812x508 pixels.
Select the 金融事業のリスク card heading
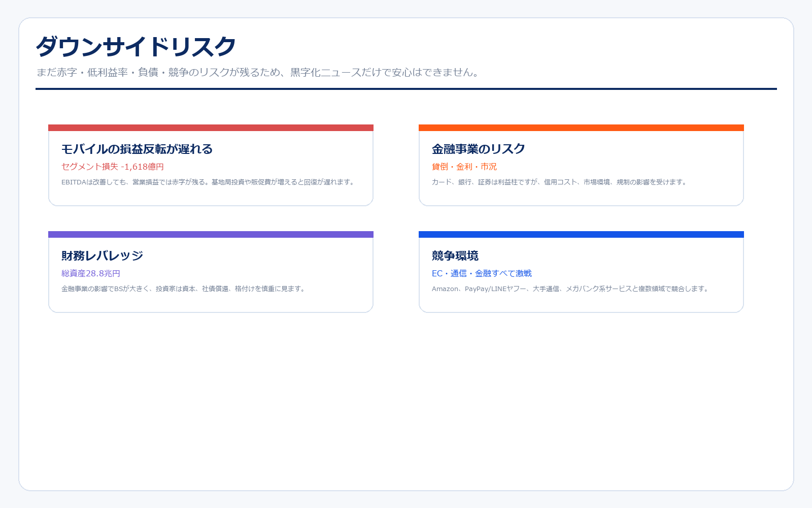[479, 149]
